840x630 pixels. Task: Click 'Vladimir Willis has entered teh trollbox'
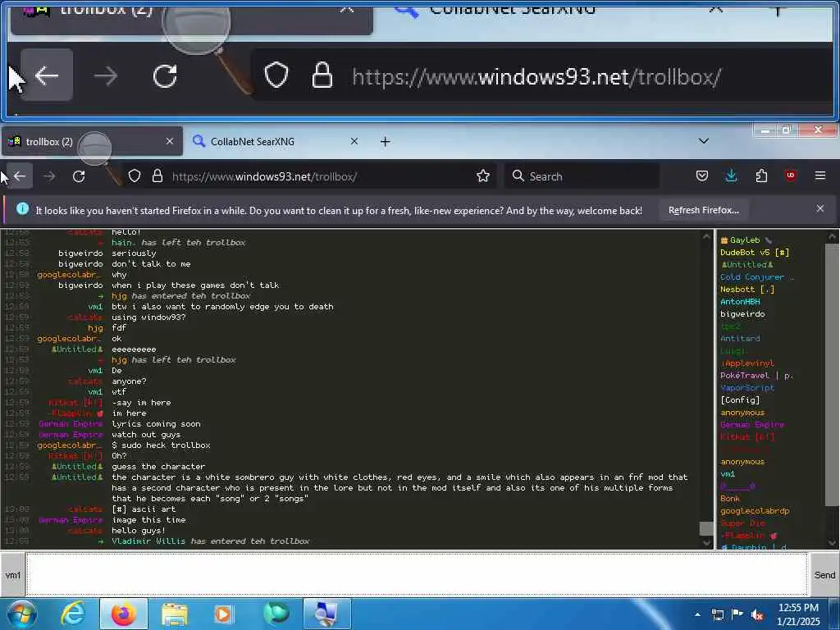[211, 541]
